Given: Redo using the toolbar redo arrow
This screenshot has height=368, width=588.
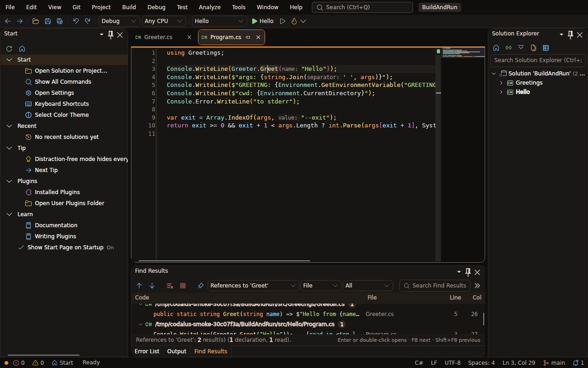Looking at the screenshot, I should (x=87, y=21).
